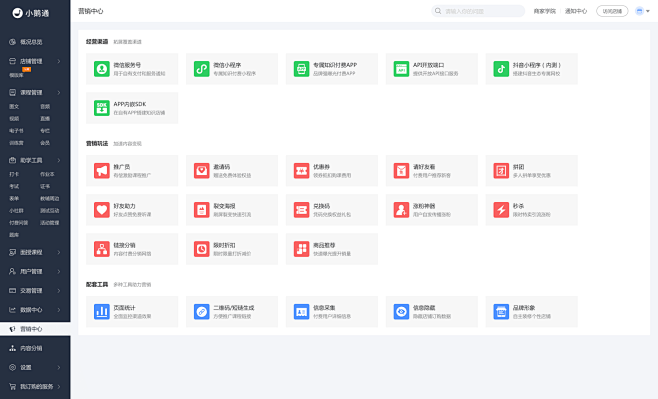This screenshot has width=658, height=399.
Task: Click the 信息隐藏 eye icon
Action: [x=401, y=312]
